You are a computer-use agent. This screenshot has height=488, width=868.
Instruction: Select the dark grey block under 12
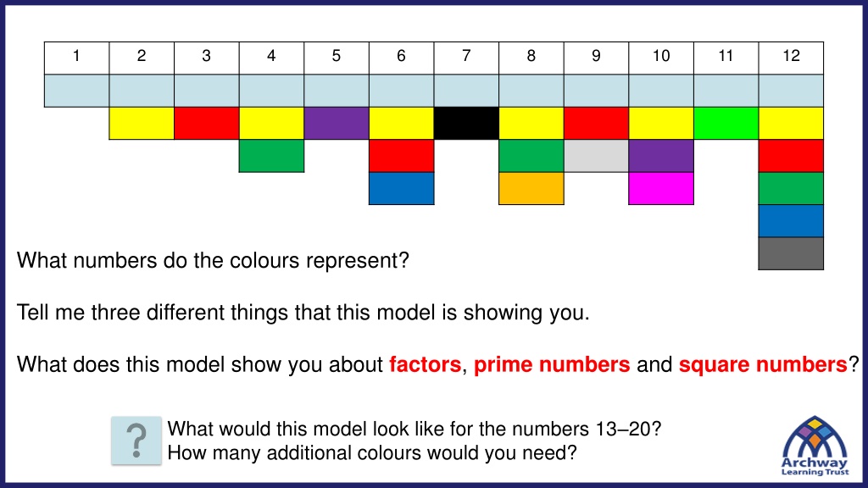791,253
